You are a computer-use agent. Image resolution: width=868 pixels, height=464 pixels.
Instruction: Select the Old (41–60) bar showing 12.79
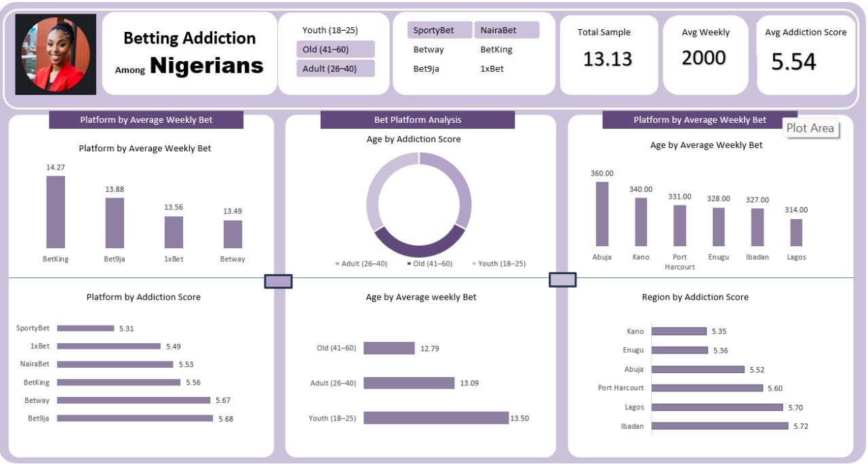[389, 348]
